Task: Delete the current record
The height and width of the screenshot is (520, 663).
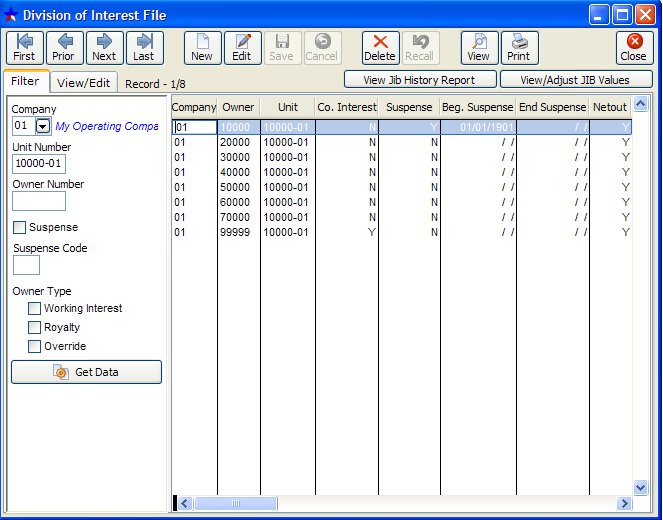Action: point(380,47)
